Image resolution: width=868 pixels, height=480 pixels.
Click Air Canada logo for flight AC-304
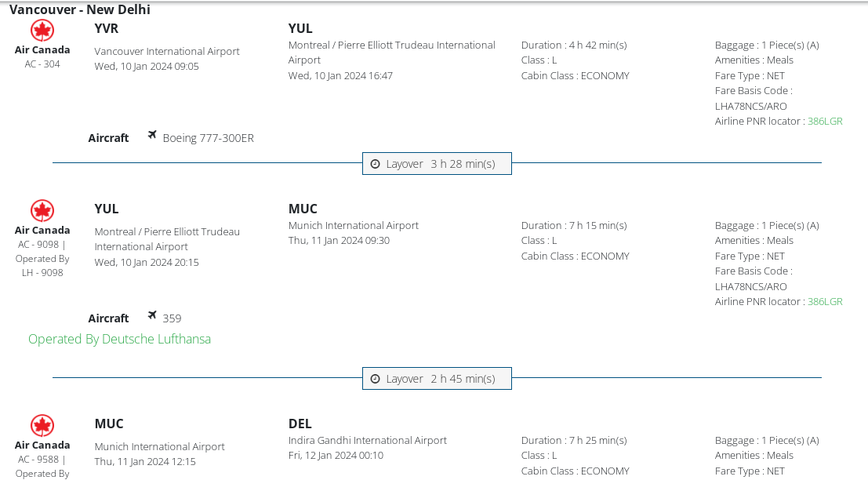coord(42,31)
